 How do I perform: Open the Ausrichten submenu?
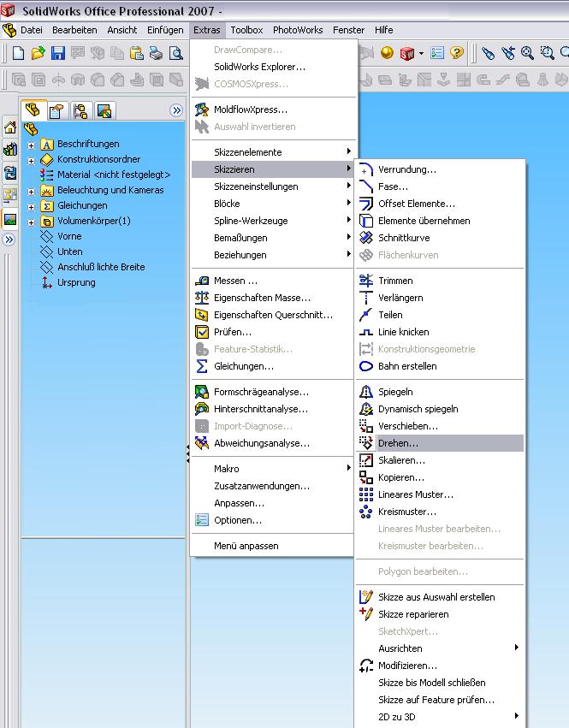441,648
